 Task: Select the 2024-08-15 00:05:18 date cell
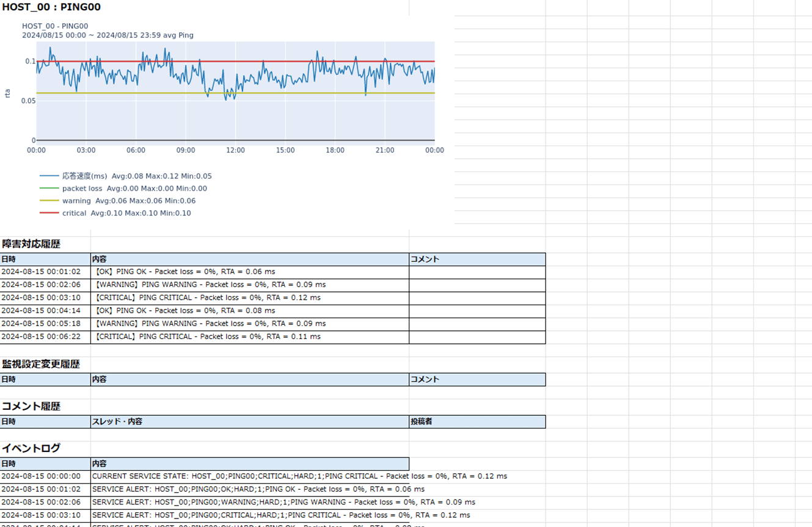click(x=45, y=324)
